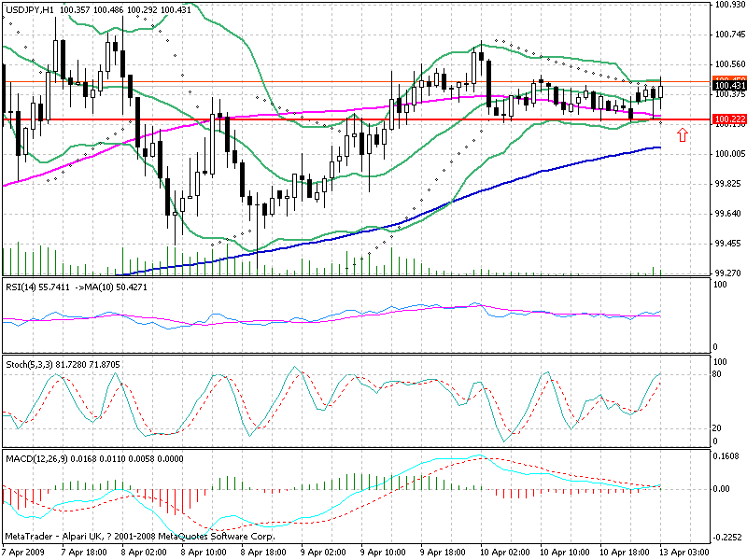The width and height of the screenshot is (747, 560).
Task: Click the 8 Apr 10:00 time label
Action: pos(204,553)
